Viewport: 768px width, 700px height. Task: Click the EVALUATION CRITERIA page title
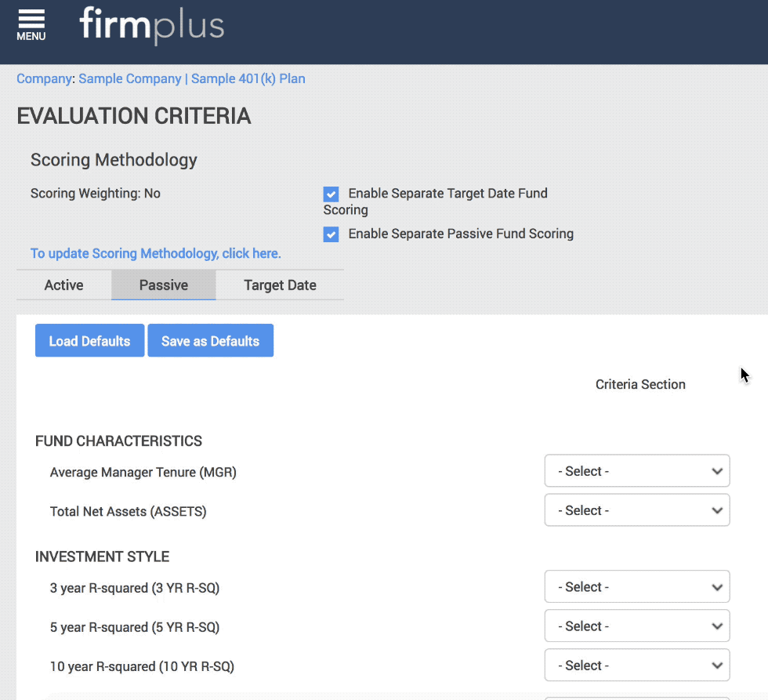pos(134,116)
